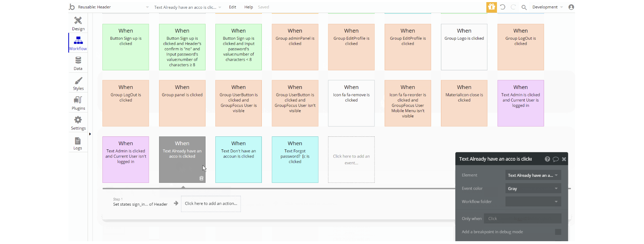644x244 pixels.
Task: Select Icon fa fa-reorder is clicked event
Action: click(408, 103)
